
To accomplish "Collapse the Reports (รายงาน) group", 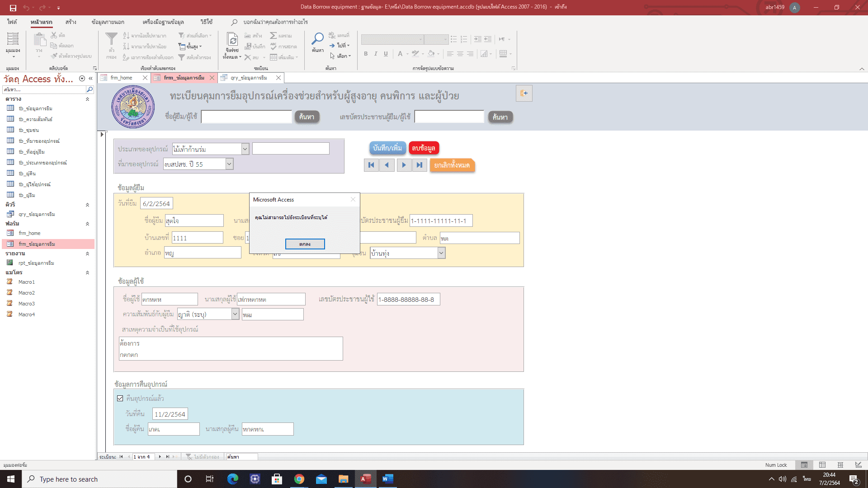I will coord(87,253).
